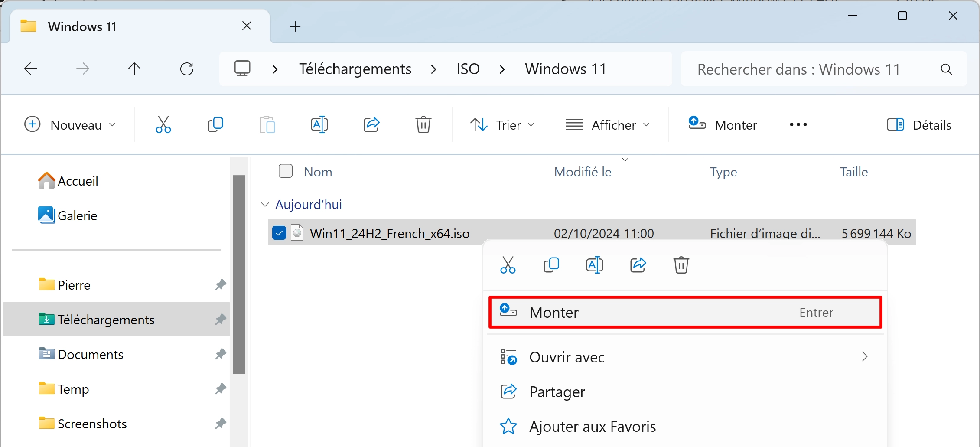Click Share icon in context menu top row

point(638,265)
